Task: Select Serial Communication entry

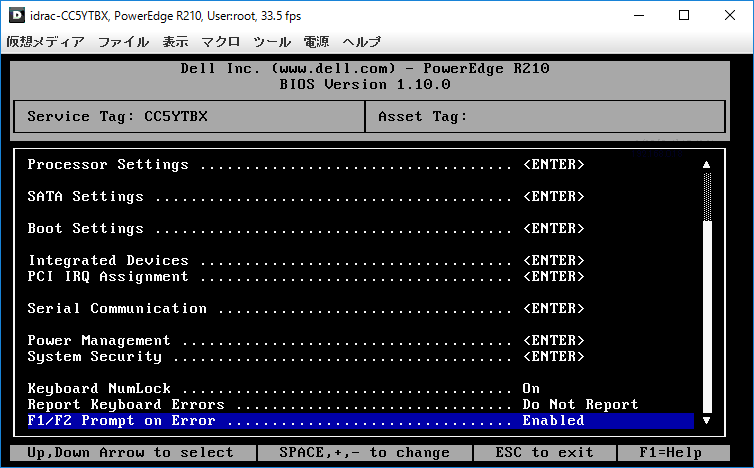Action: click(x=305, y=308)
